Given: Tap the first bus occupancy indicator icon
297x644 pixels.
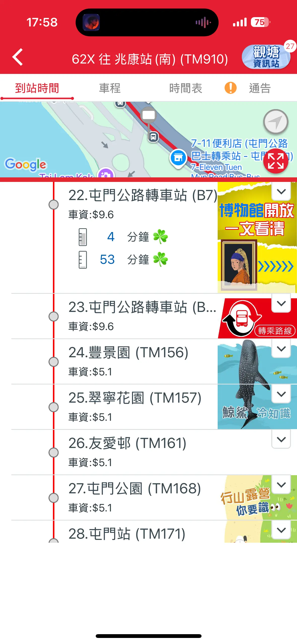Looking at the screenshot, I should [x=83, y=237].
